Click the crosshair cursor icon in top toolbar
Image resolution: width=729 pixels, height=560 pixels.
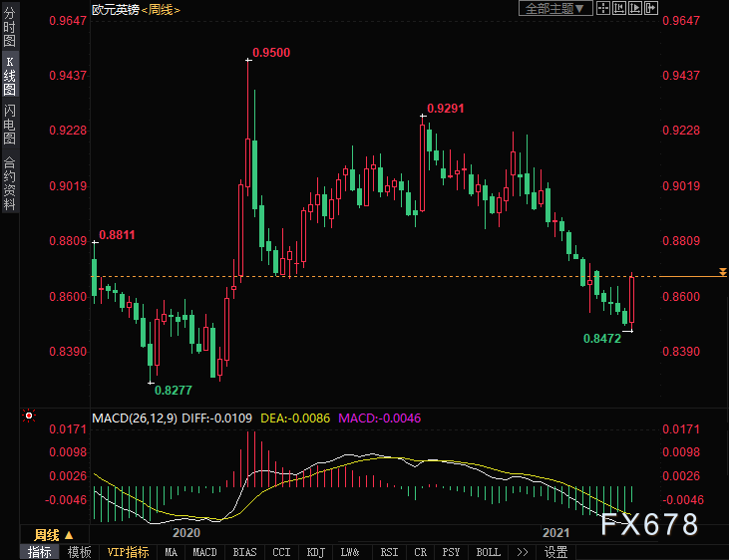click(x=605, y=8)
